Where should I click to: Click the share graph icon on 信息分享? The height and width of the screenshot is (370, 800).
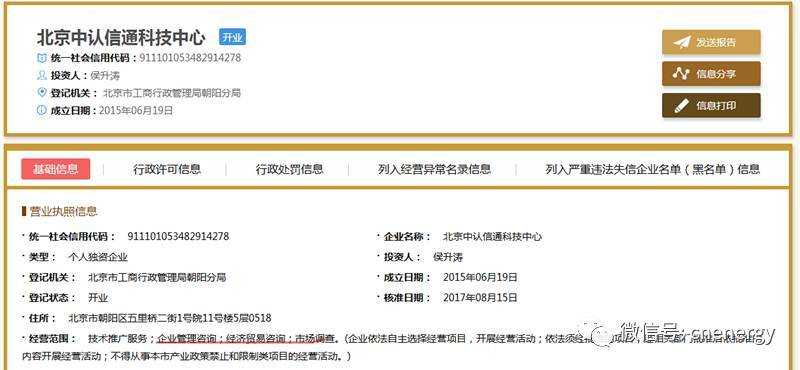tap(681, 74)
